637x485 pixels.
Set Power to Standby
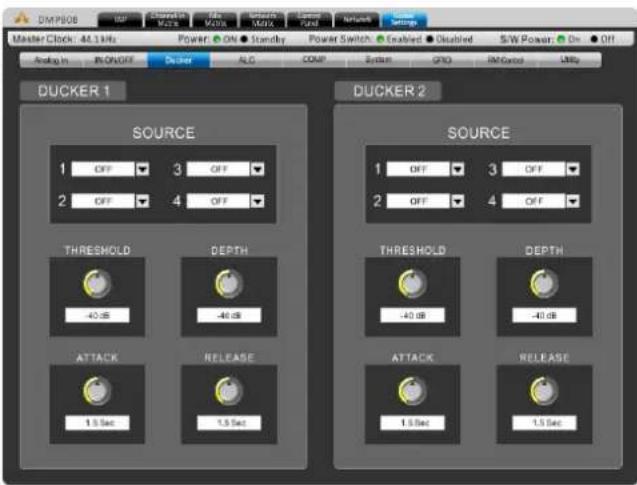[x=244, y=39]
